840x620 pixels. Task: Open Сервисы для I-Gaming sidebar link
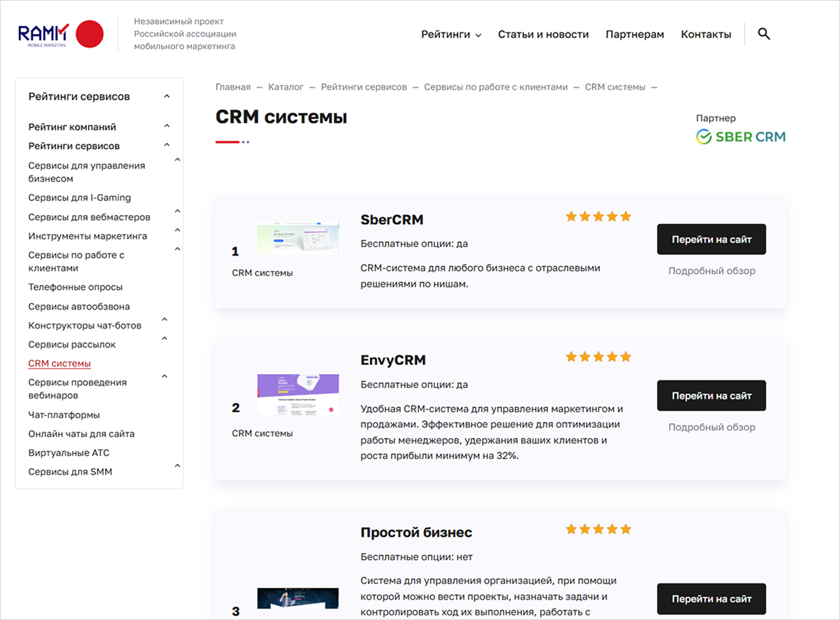pos(79,198)
